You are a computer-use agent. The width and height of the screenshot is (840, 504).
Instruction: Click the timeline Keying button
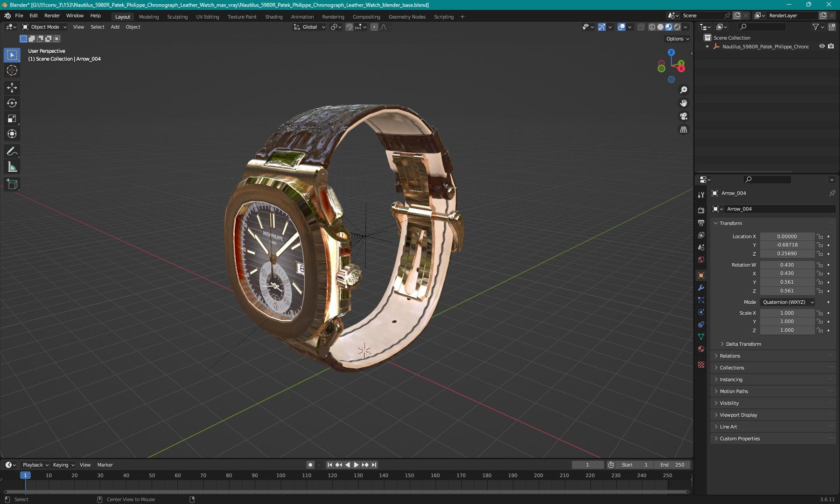coord(63,465)
